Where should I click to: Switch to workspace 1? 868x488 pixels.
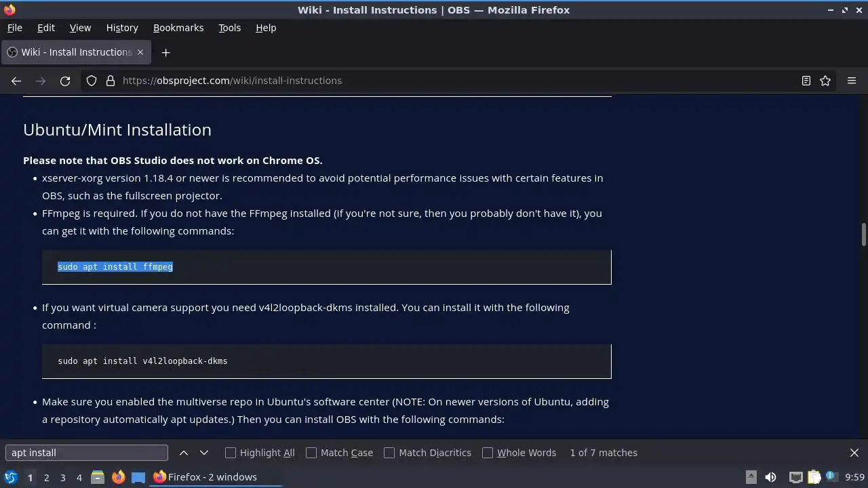coord(30,477)
